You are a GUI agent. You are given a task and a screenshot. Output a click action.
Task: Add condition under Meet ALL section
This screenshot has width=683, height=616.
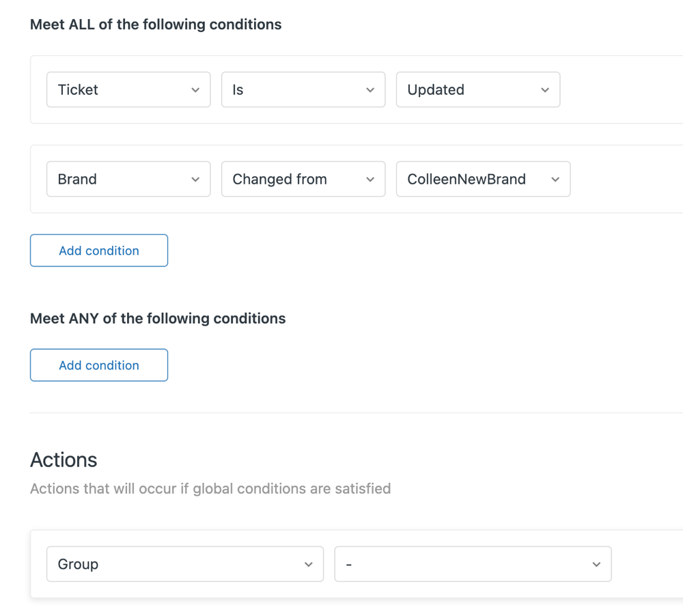pyautogui.click(x=99, y=251)
